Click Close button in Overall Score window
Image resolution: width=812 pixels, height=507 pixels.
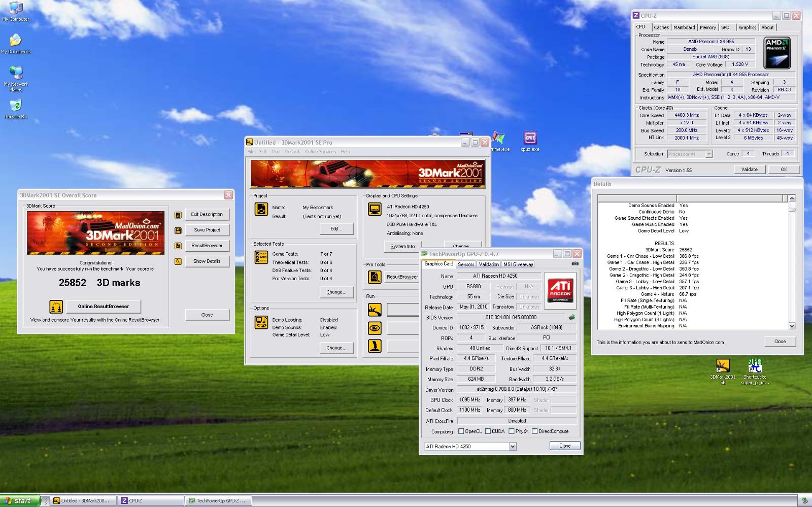coord(207,315)
